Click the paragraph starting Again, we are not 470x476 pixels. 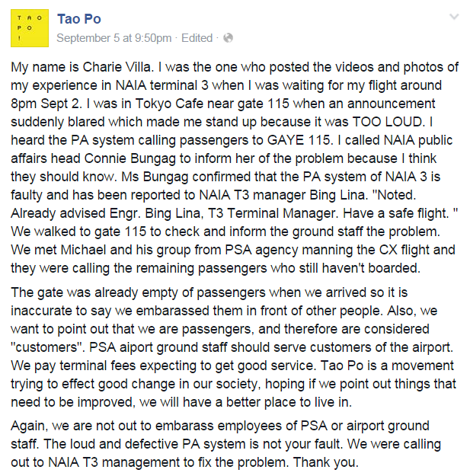pyautogui.click(x=225, y=444)
